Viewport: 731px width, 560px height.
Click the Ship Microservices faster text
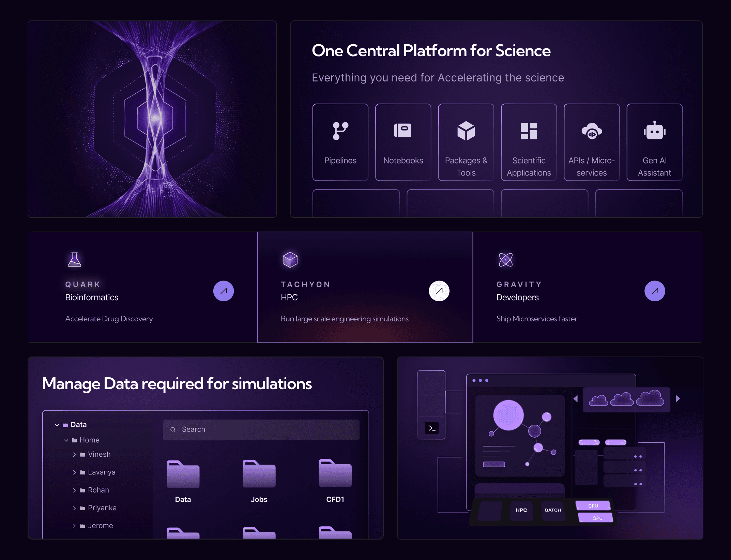tap(537, 319)
